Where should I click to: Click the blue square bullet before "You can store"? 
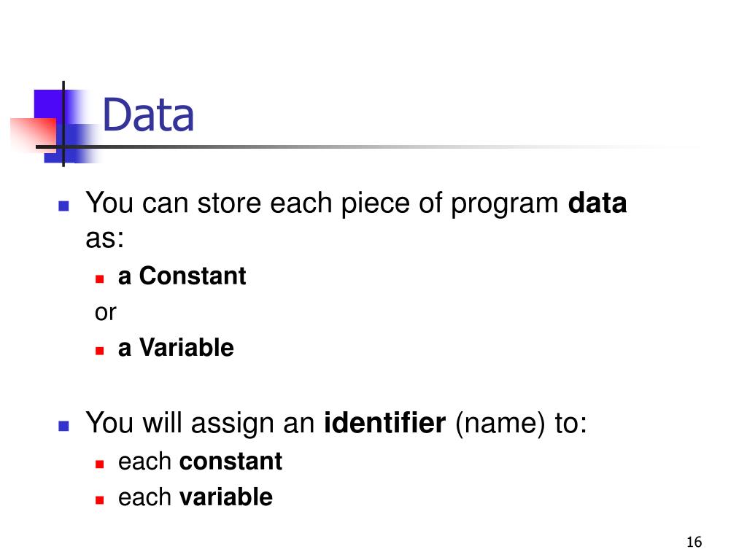pos(63,206)
